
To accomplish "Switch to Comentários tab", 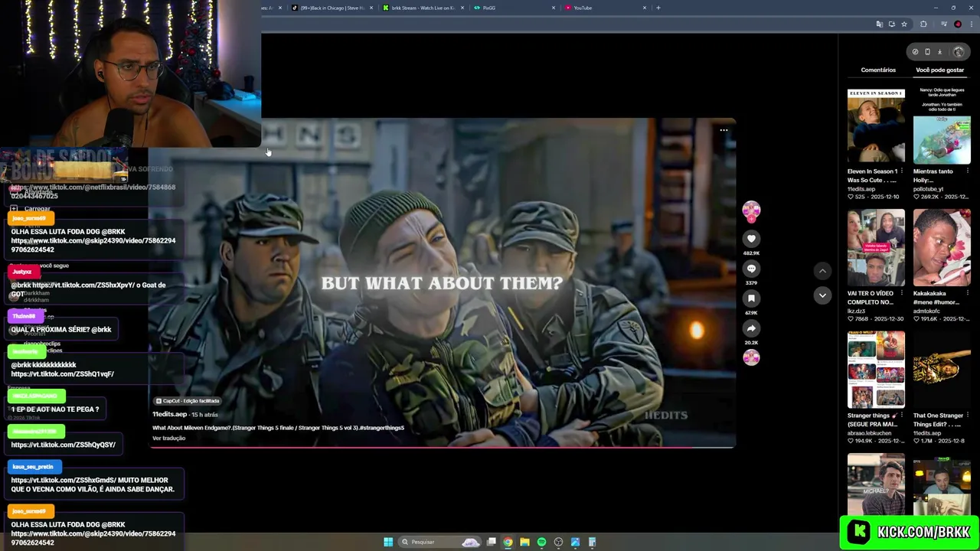I will [x=878, y=70].
